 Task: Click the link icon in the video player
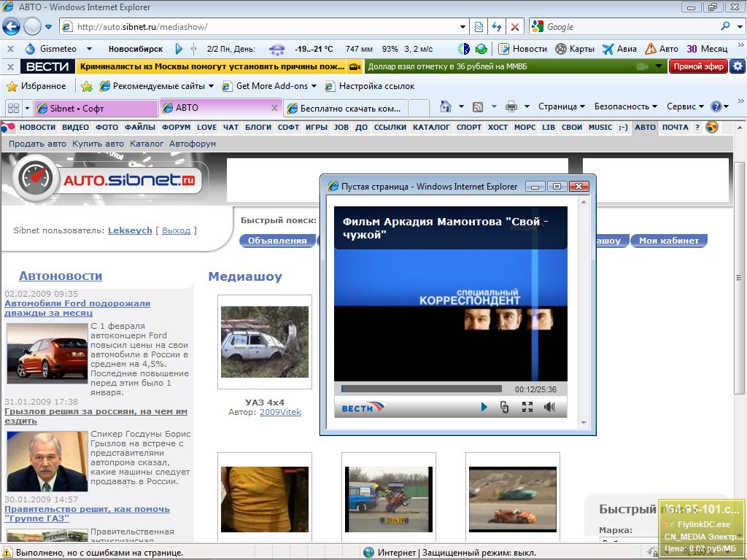pos(504,407)
